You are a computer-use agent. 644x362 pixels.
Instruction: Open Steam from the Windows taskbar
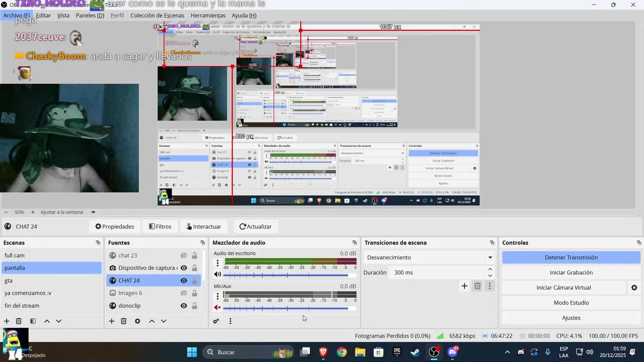415,352
